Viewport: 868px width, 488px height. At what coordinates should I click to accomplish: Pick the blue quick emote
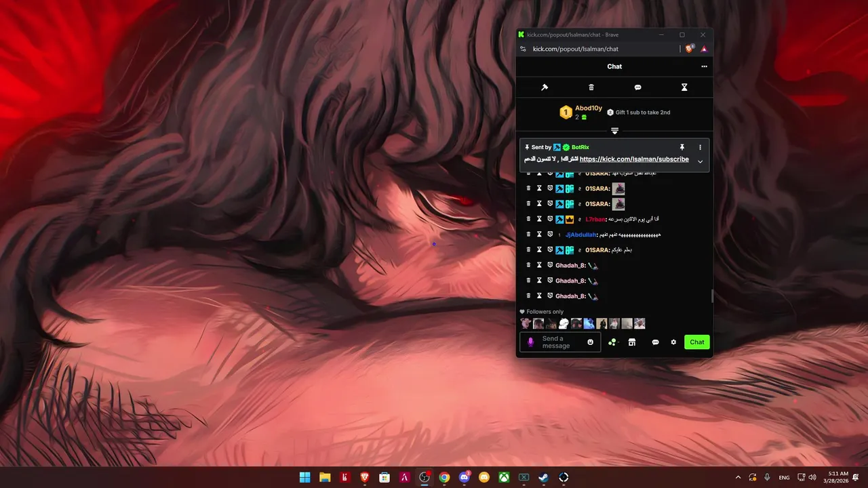pos(589,324)
